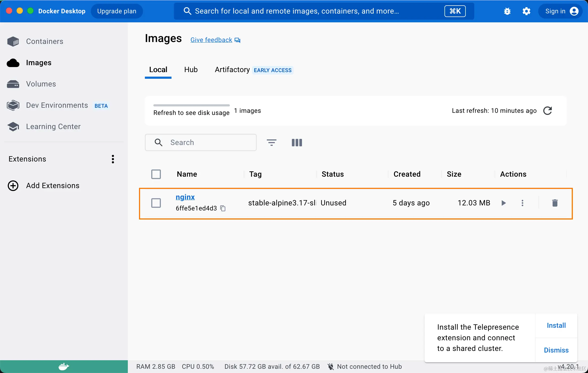Click the troubleshoot bug icon
Screen dimensions: 588x373
point(507,11)
